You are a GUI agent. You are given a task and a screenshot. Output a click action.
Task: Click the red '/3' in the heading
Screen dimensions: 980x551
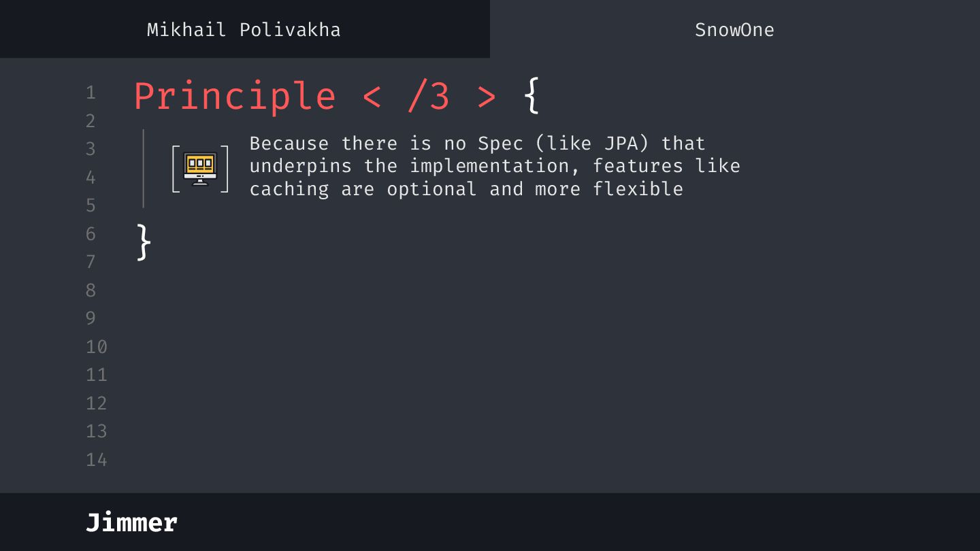pyautogui.click(x=429, y=97)
